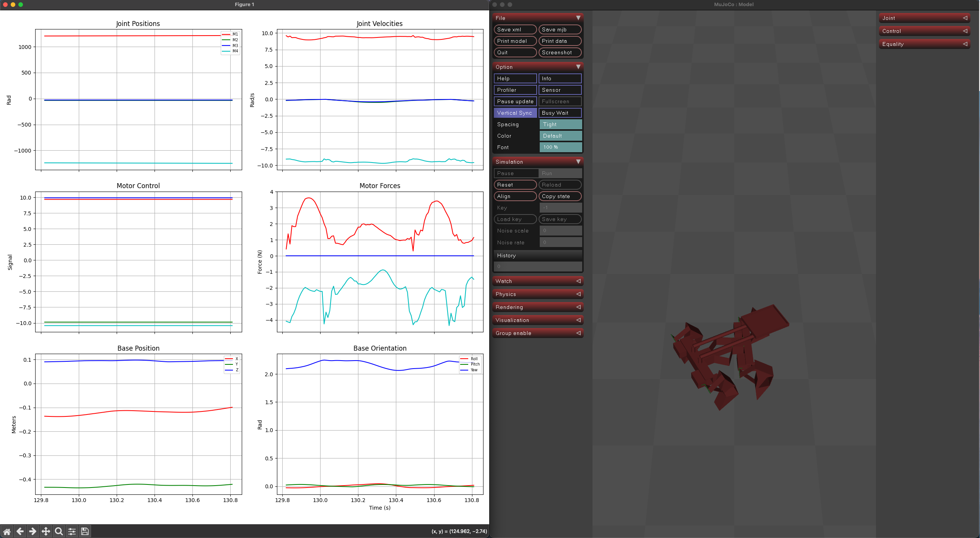
Task: Toggle Pause update in Option section
Action: pyautogui.click(x=514, y=101)
